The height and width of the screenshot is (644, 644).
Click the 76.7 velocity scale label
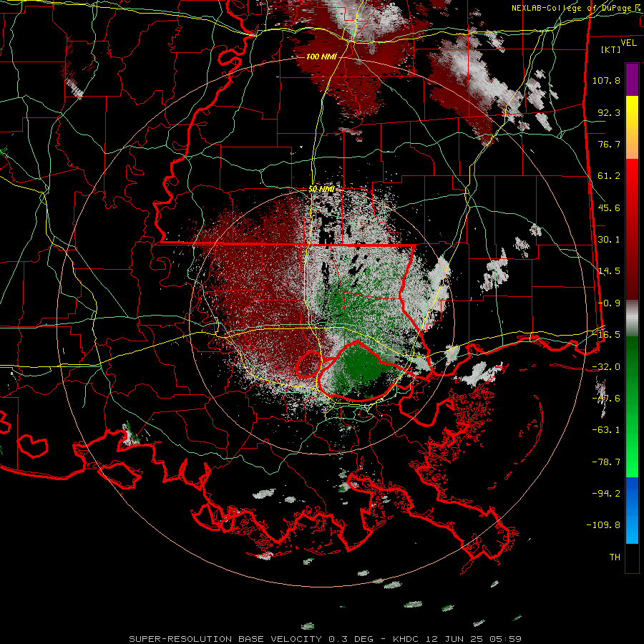click(609, 144)
